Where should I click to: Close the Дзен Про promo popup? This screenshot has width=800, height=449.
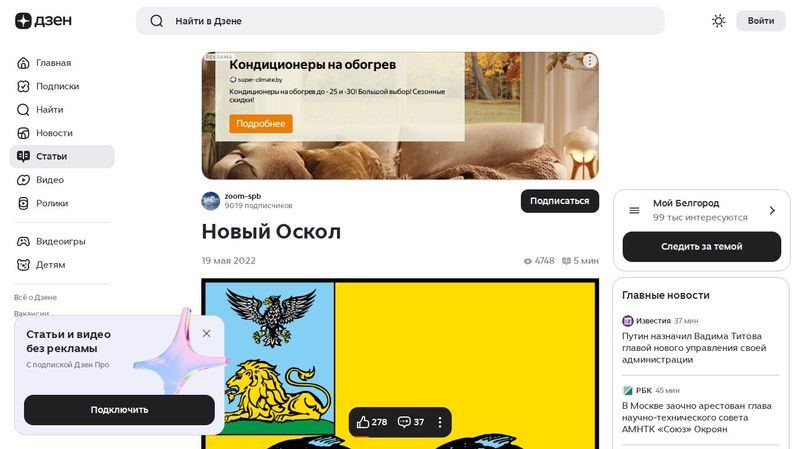pos(206,334)
